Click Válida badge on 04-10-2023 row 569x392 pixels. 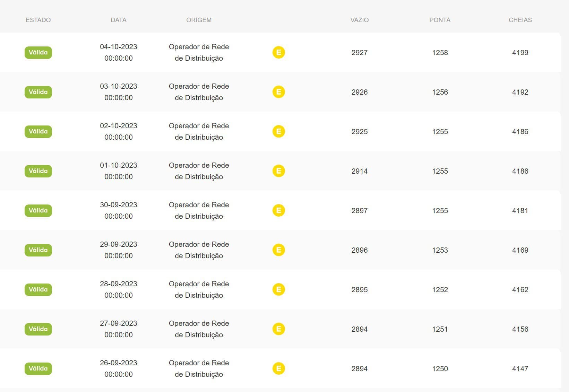coord(38,52)
